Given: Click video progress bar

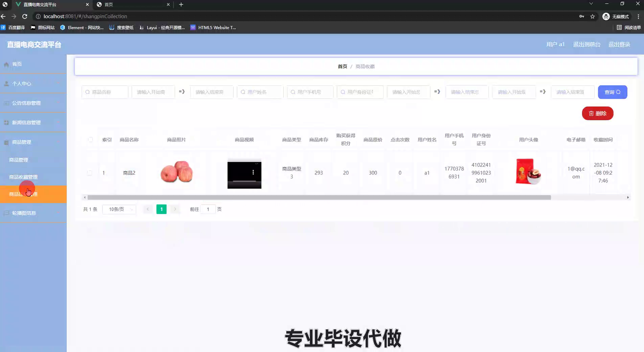Looking at the screenshot, I should pos(244,182).
